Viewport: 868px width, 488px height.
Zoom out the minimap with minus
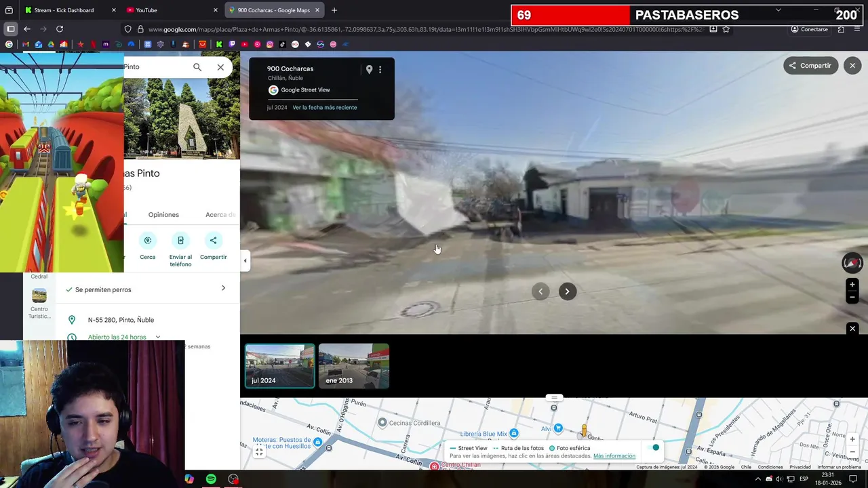tap(852, 452)
